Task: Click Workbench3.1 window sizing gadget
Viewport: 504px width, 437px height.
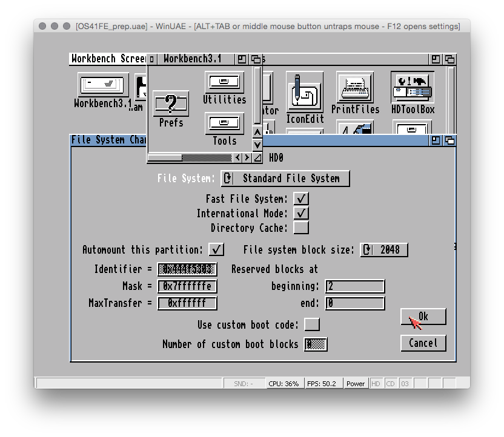Action: [x=257, y=157]
